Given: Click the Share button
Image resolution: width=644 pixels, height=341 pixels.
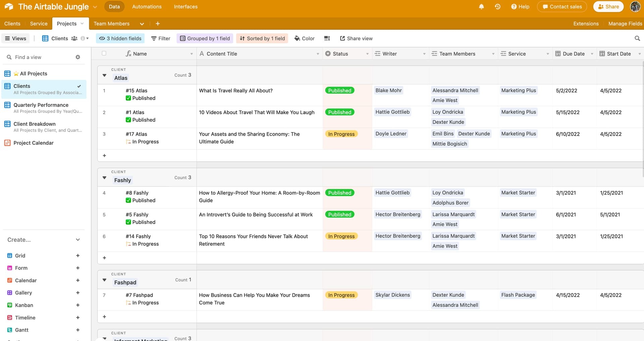Looking at the screenshot, I should click(608, 7).
